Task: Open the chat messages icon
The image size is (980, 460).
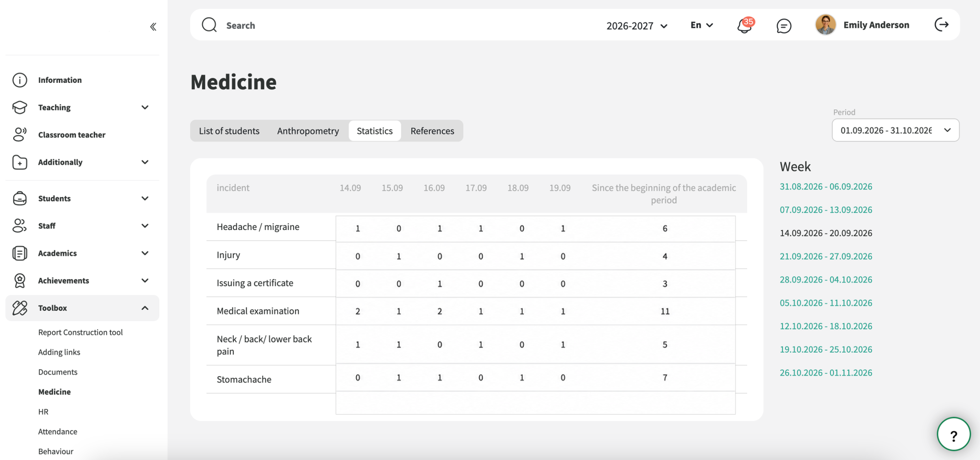Action: (x=784, y=26)
